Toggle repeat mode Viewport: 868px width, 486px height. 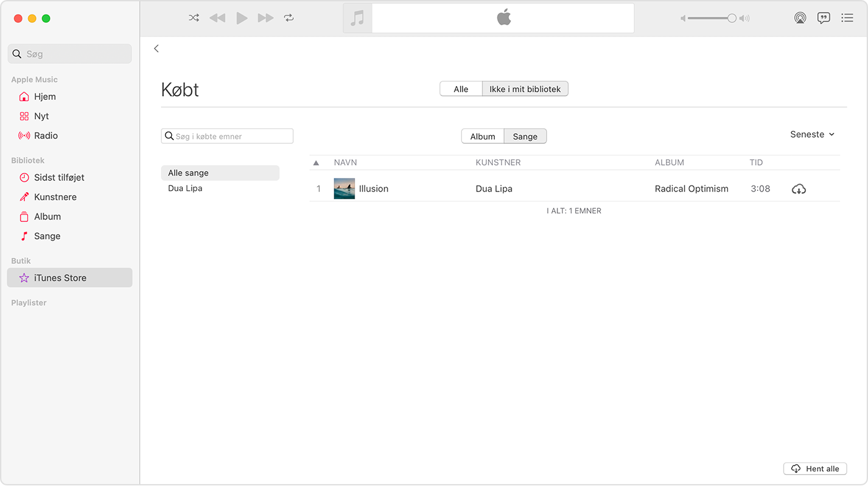[x=289, y=18]
